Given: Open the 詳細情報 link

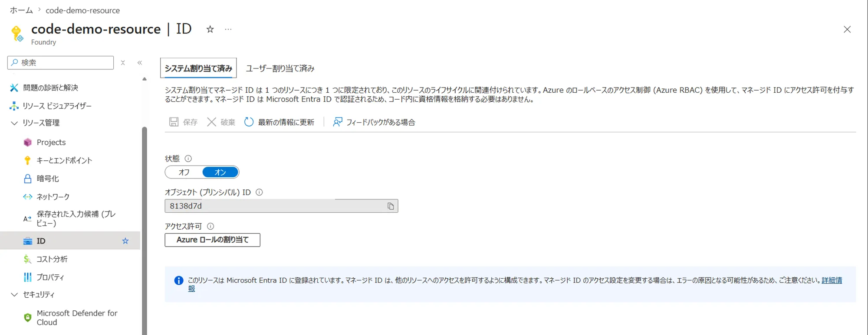Looking at the screenshot, I should click(832, 280).
